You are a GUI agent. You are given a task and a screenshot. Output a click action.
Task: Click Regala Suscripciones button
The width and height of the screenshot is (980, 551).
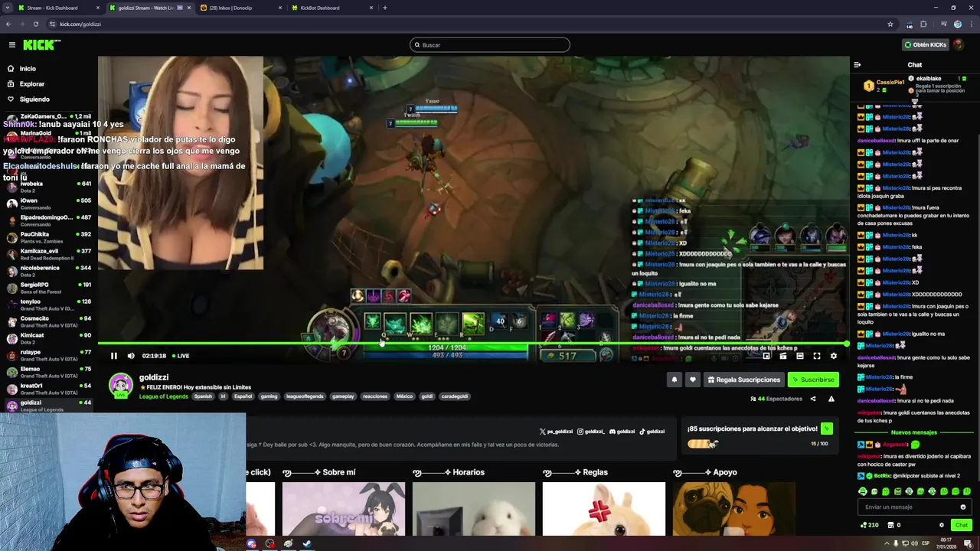pyautogui.click(x=743, y=380)
